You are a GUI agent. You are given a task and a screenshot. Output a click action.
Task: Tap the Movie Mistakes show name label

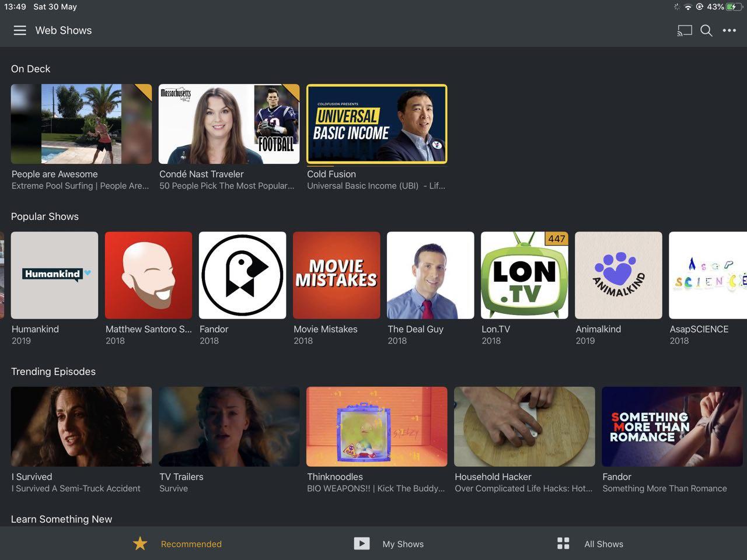(326, 329)
